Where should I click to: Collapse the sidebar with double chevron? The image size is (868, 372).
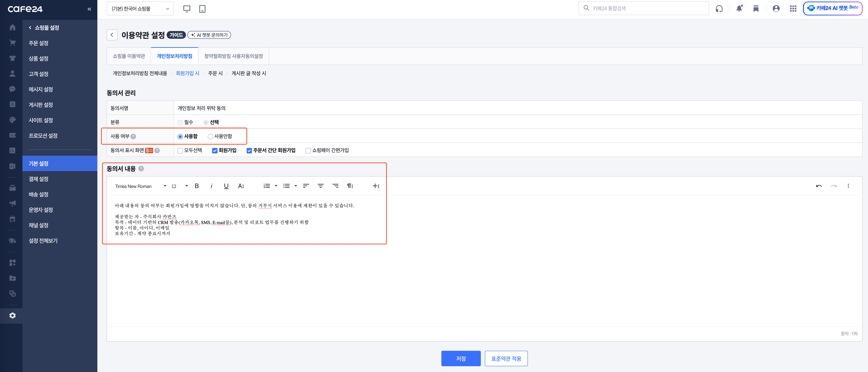(89, 9)
